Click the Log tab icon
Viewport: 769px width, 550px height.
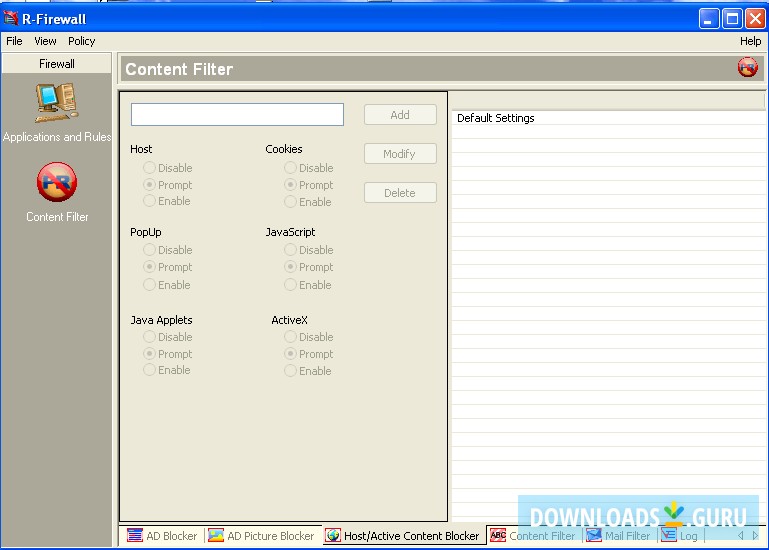pyautogui.click(x=669, y=535)
